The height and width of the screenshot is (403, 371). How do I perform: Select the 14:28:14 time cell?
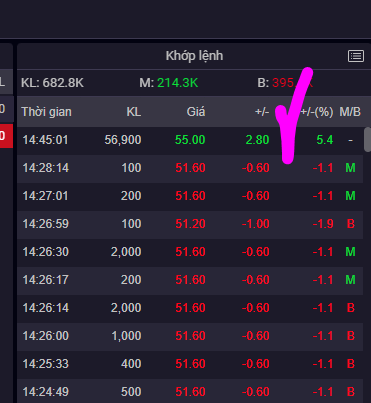tap(46, 168)
